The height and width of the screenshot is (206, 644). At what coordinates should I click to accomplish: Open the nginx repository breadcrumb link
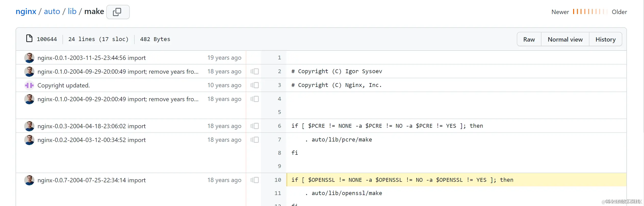pos(26,11)
